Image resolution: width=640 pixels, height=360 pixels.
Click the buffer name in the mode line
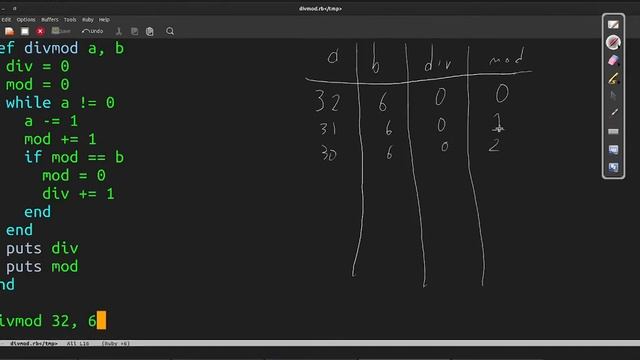[x=34, y=344]
